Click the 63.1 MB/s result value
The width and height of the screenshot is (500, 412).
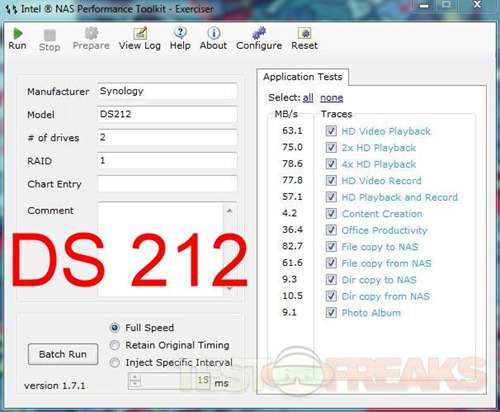292,131
